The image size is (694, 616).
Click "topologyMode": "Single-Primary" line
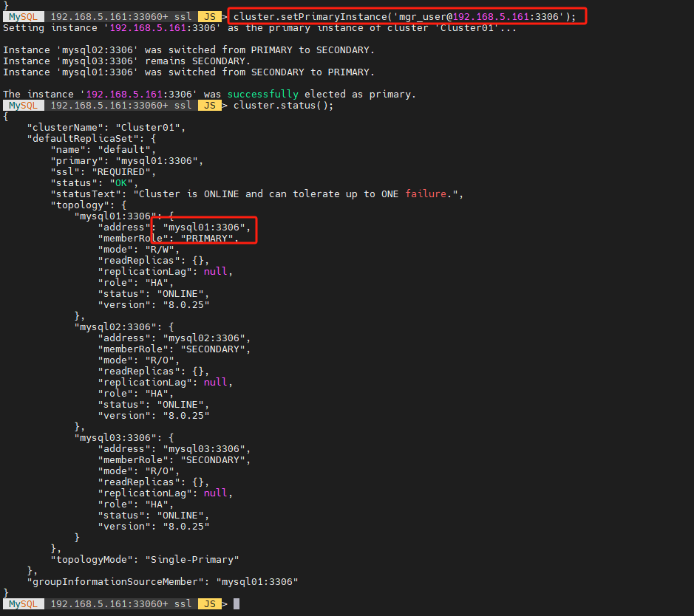145,560
